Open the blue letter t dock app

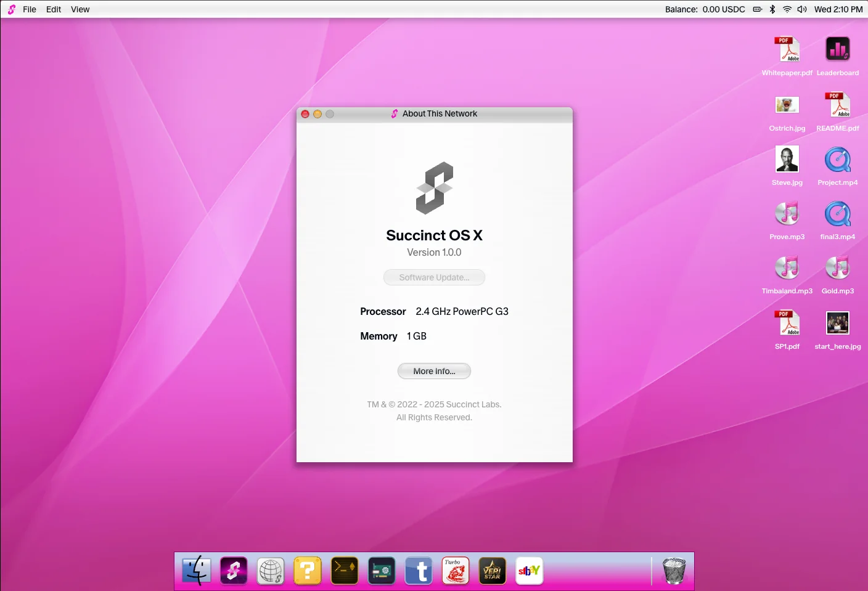pos(419,571)
